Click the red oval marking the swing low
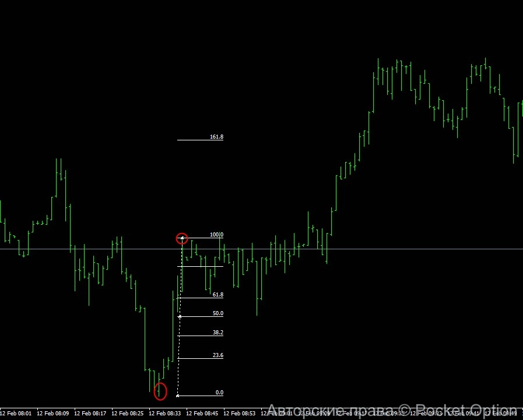This screenshot has width=523, height=420. [160, 391]
